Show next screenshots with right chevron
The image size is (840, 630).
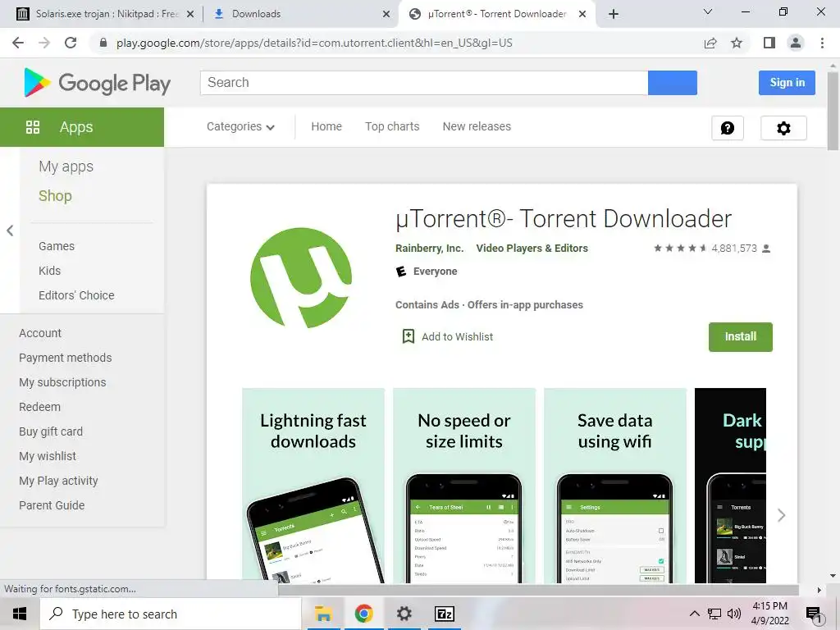click(782, 515)
